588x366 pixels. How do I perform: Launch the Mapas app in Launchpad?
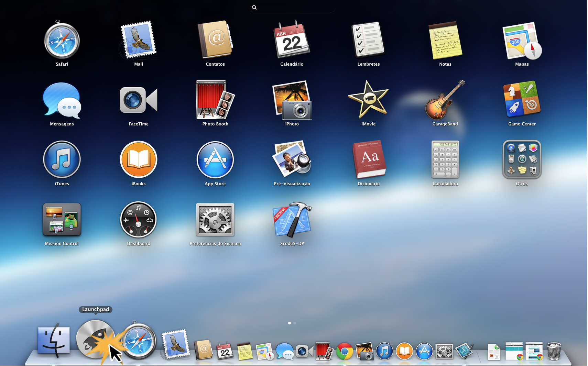pyautogui.click(x=522, y=41)
